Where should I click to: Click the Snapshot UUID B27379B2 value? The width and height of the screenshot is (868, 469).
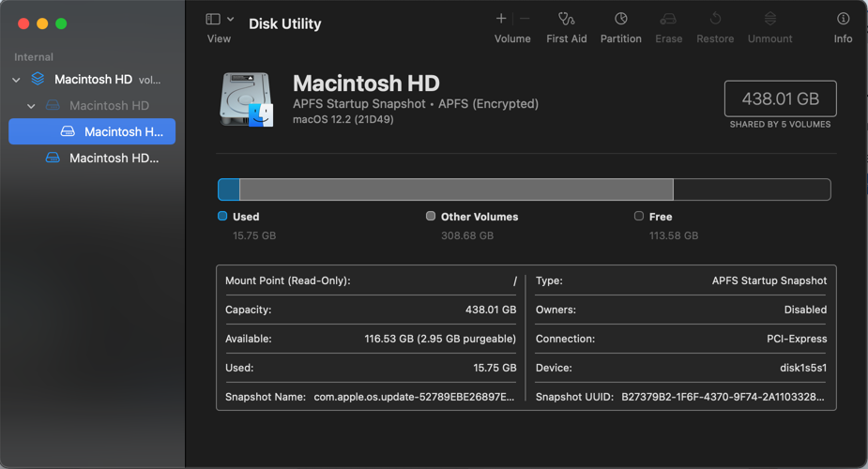[723, 397]
